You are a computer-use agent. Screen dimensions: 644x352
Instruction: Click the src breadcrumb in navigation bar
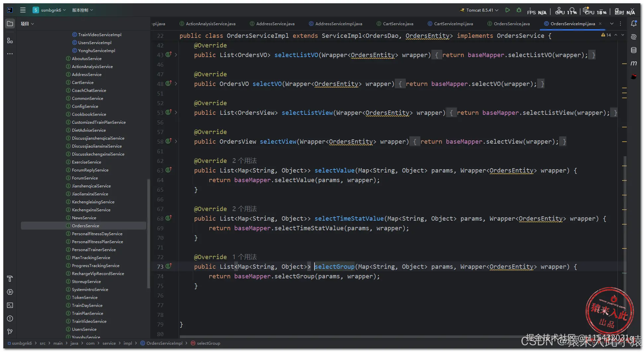pos(42,343)
